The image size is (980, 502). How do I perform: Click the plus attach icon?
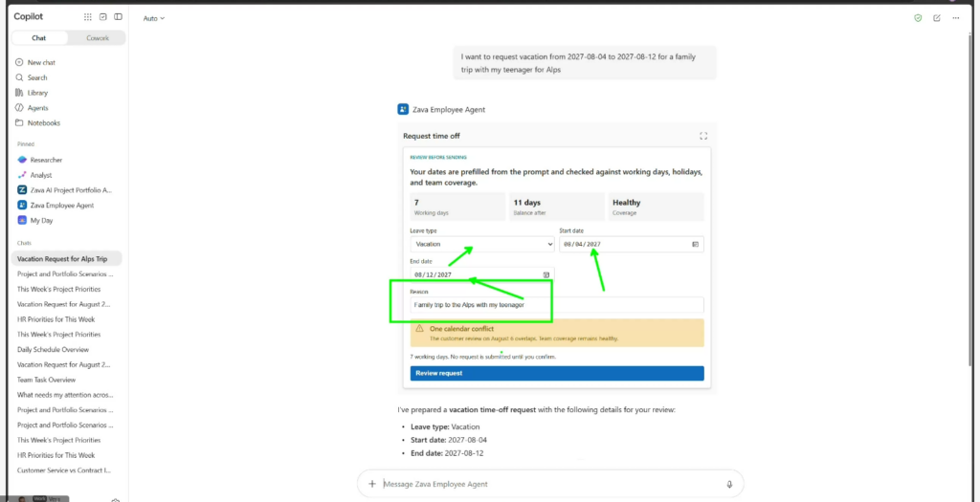tap(372, 484)
